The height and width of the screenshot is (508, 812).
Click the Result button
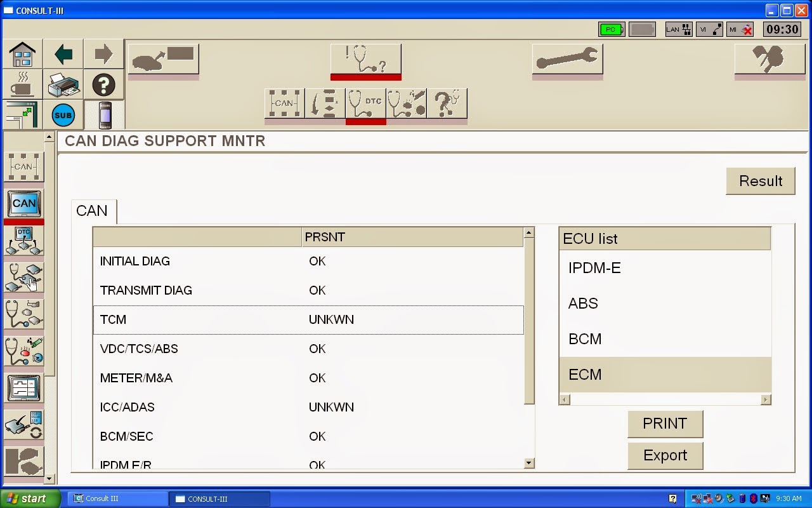click(x=760, y=181)
